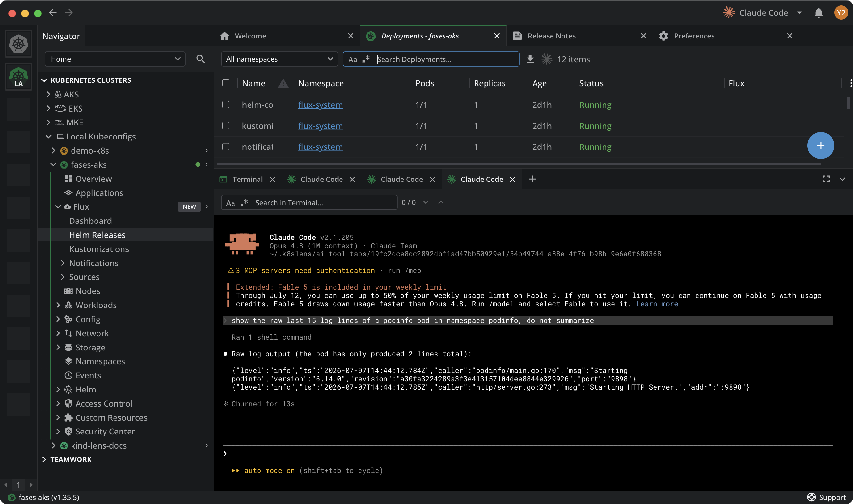Open flux-system link in notificat row
Viewport: 853px width, 504px height.
pos(320,147)
